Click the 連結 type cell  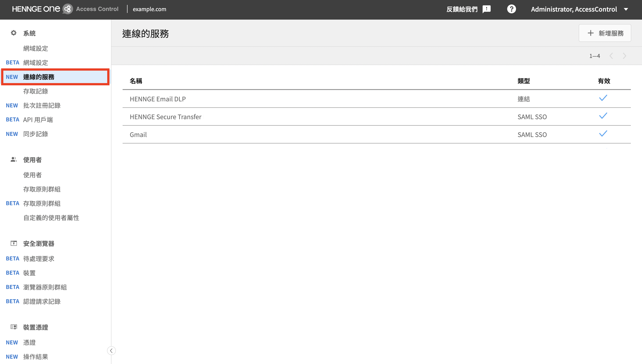tap(524, 99)
